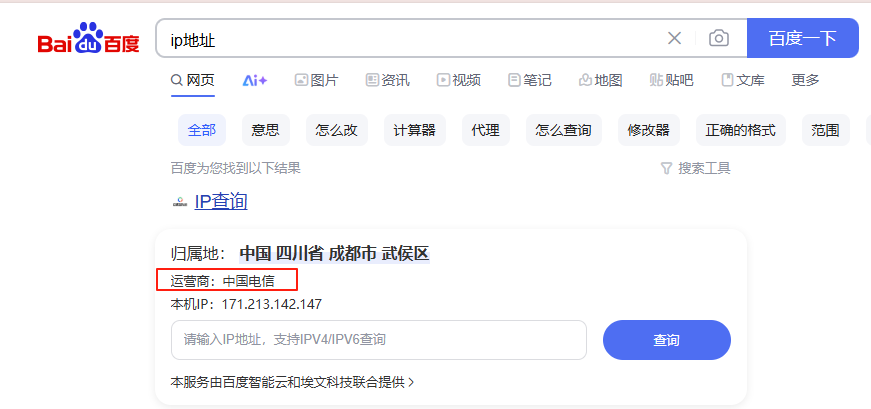Viewport: 871px width, 409px height.
Task: Open the 贴吧 tab
Action: point(671,80)
